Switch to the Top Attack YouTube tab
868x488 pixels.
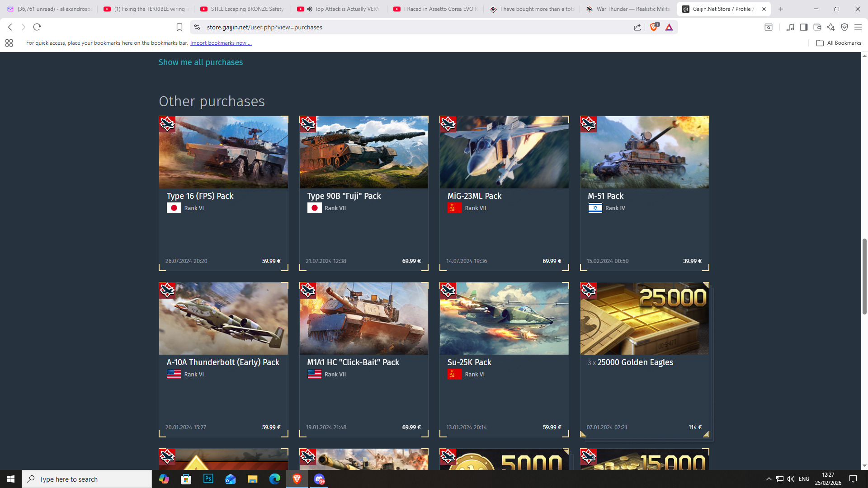pos(342,9)
